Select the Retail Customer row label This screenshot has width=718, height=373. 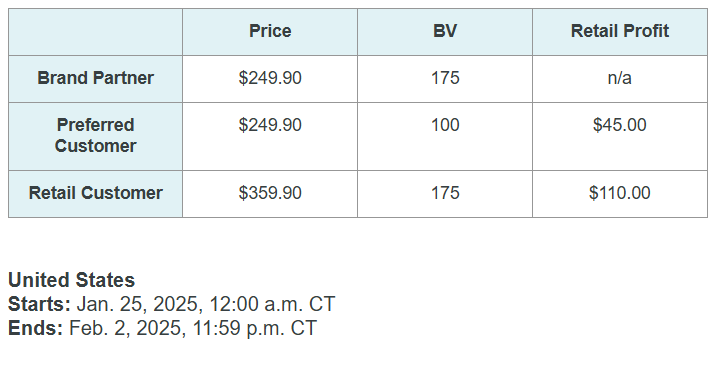95,193
